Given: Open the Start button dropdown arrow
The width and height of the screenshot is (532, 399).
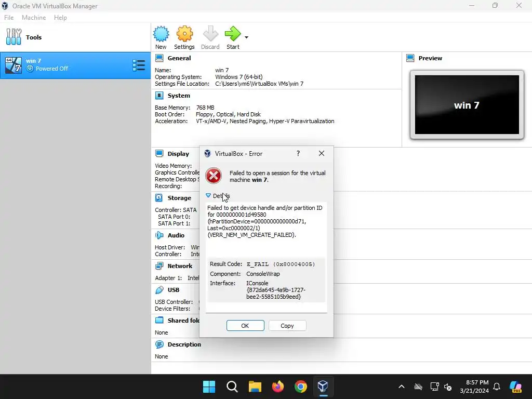Looking at the screenshot, I should coord(246,37).
